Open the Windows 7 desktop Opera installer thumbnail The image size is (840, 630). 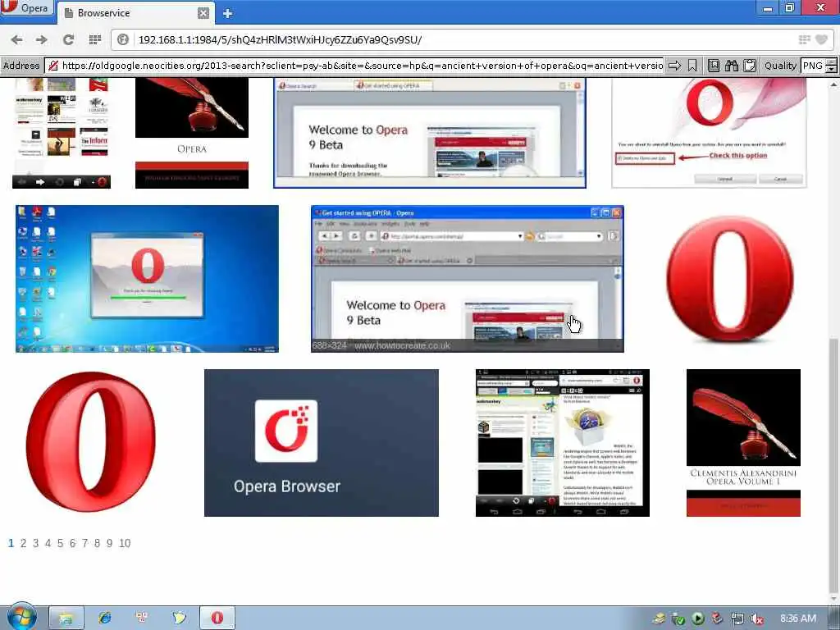pos(147,279)
